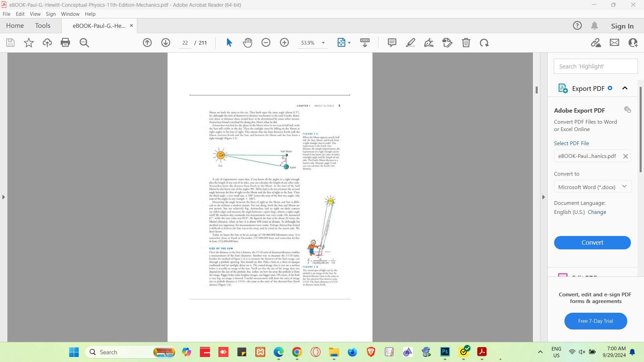The height and width of the screenshot is (362, 644).
Task: Click the Send file by email icon
Action: pos(614,43)
